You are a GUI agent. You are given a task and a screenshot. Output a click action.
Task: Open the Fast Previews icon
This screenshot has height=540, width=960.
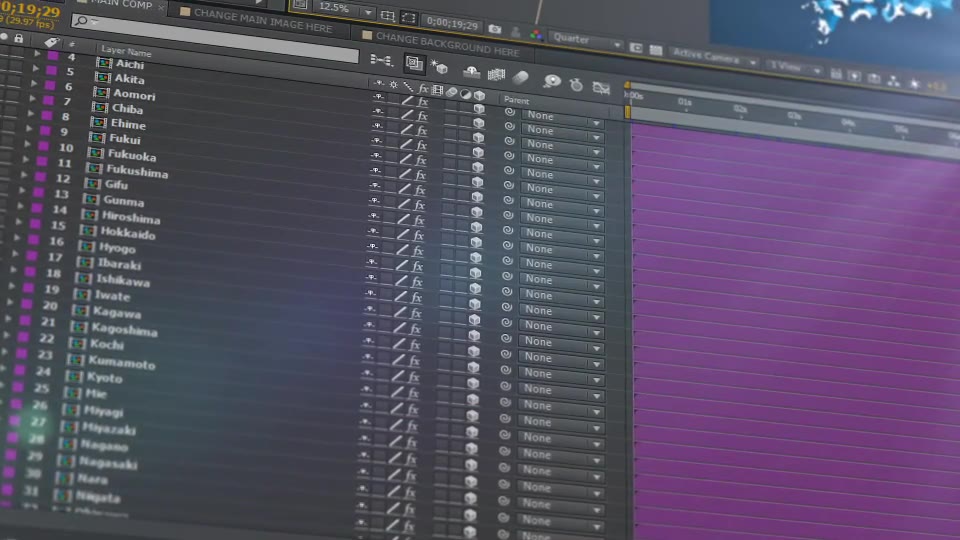pyautogui.click(x=855, y=77)
